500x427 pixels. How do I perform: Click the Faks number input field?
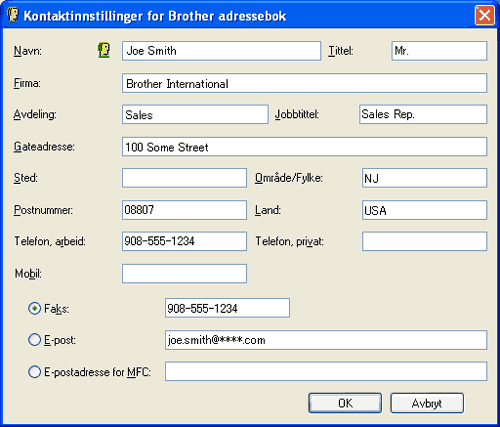227,308
